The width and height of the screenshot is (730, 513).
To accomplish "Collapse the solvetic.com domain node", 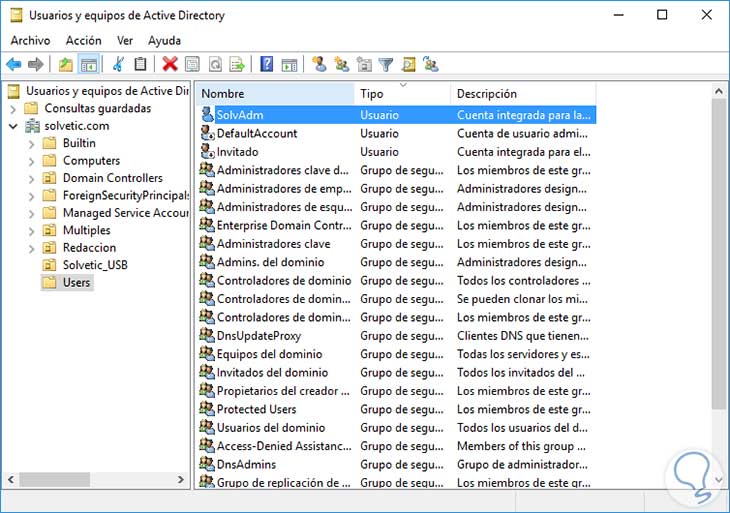I will (13, 126).
